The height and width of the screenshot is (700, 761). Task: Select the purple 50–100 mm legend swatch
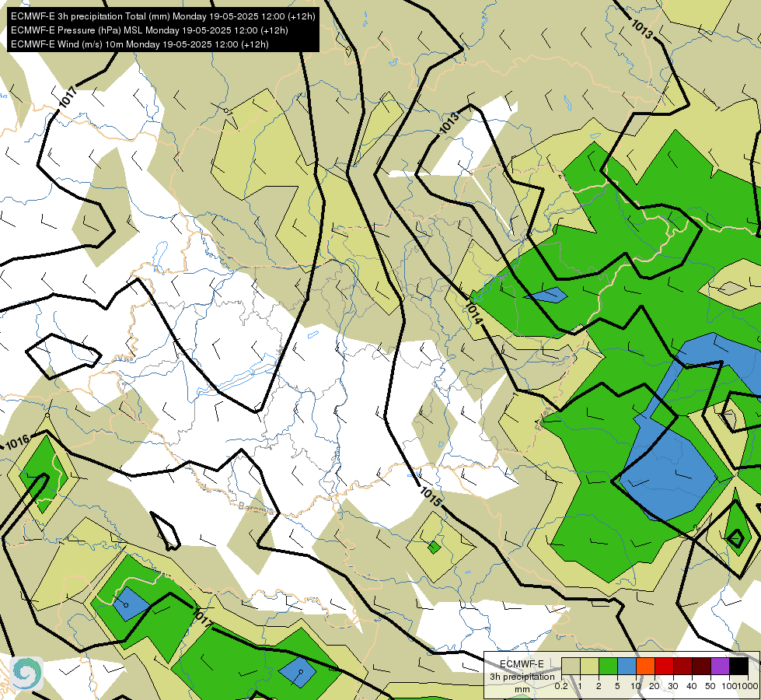(721, 666)
